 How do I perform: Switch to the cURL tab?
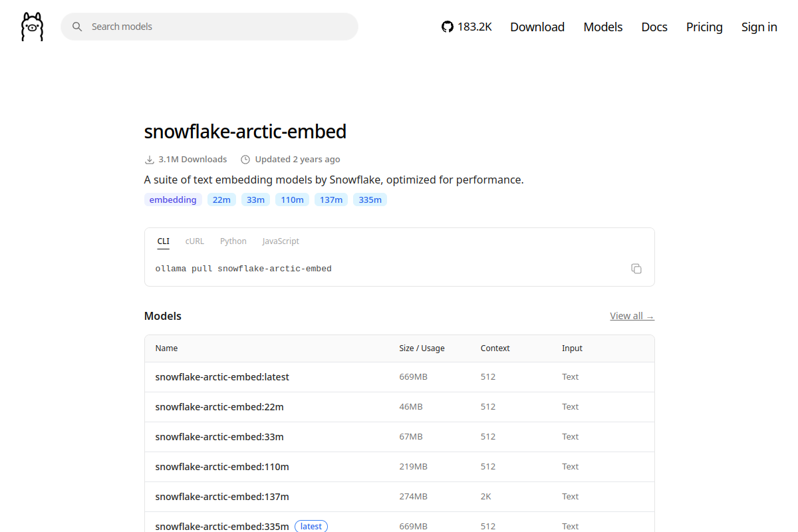pyautogui.click(x=195, y=241)
